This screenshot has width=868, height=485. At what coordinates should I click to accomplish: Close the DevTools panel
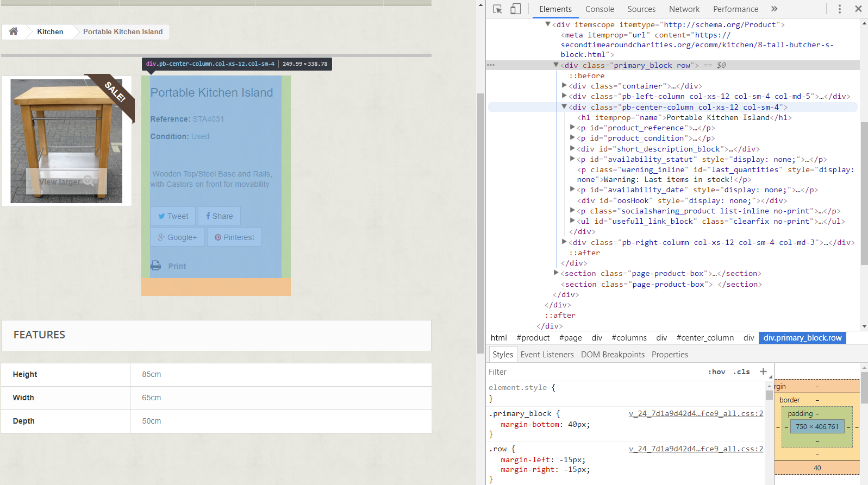click(x=858, y=9)
